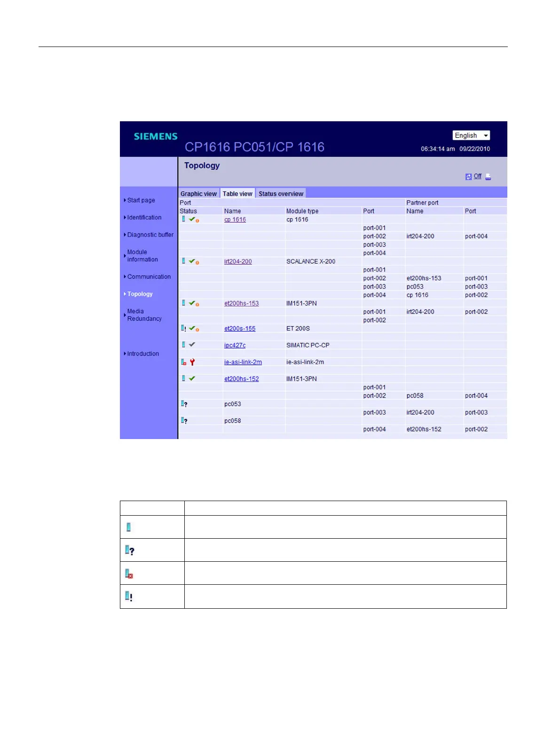
Task: Click the Off auto-refresh link
Action: [x=477, y=176]
